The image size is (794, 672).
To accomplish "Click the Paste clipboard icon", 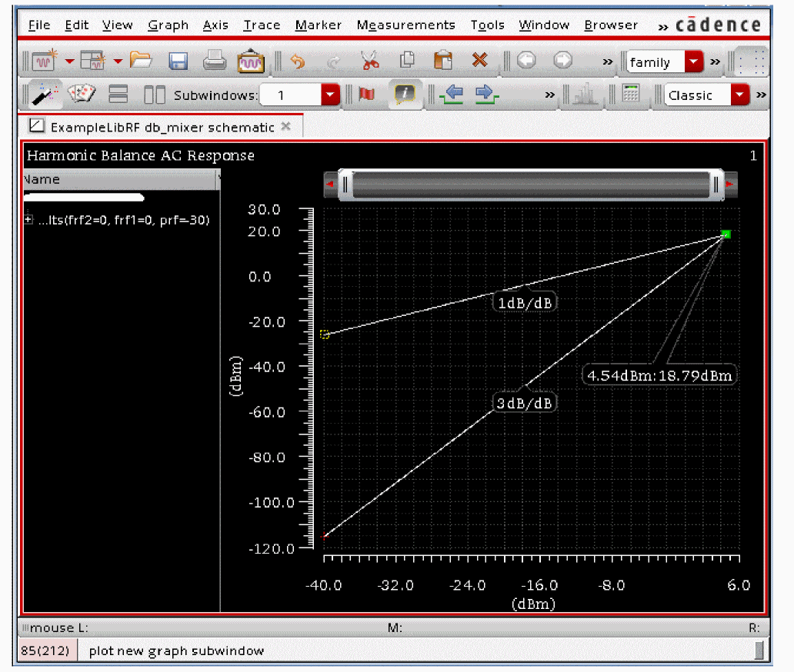I will point(443,61).
